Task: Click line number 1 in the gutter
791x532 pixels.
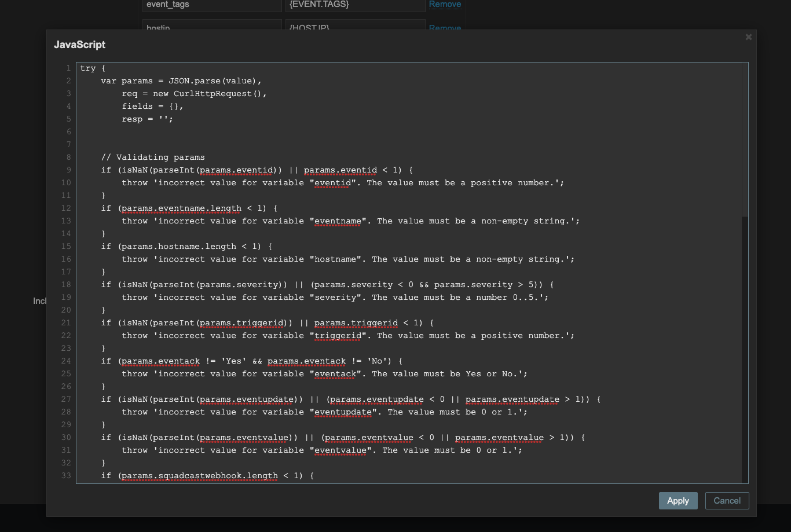Action: click(x=68, y=68)
